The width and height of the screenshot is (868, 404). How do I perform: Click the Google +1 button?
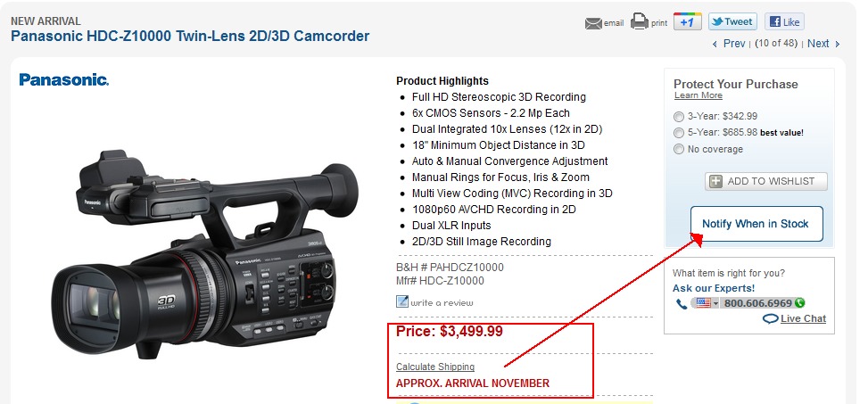(688, 21)
